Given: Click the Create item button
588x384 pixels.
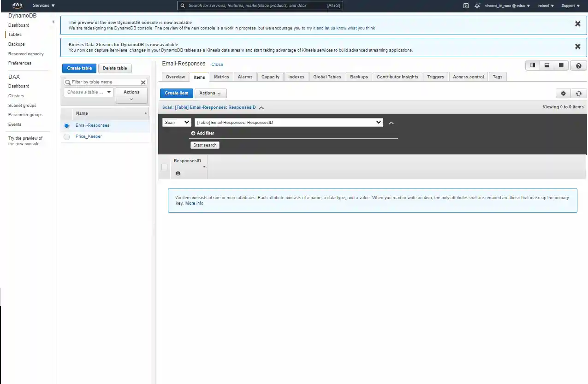Looking at the screenshot, I should (177, 93).
